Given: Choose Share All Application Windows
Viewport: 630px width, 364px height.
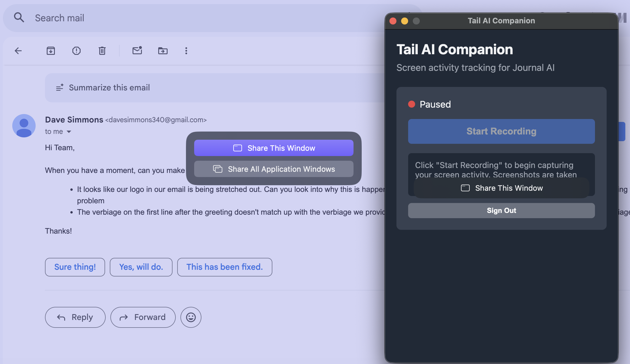Looking at the screenshot, I should point(274,169).
